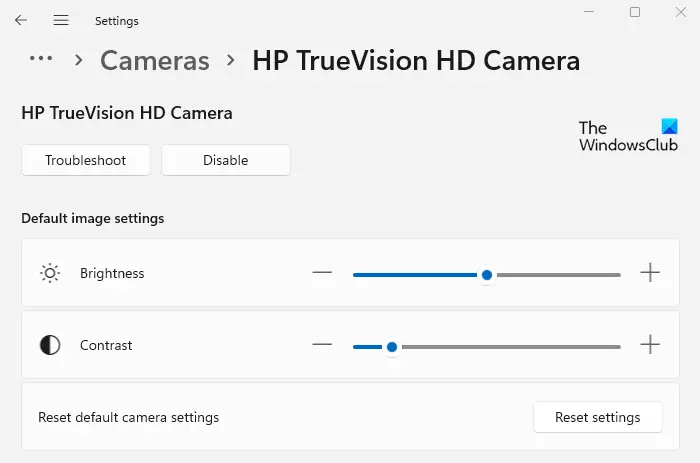Click the Default image settings heading
The image size is (700, 463).
(x=93, y=218)
